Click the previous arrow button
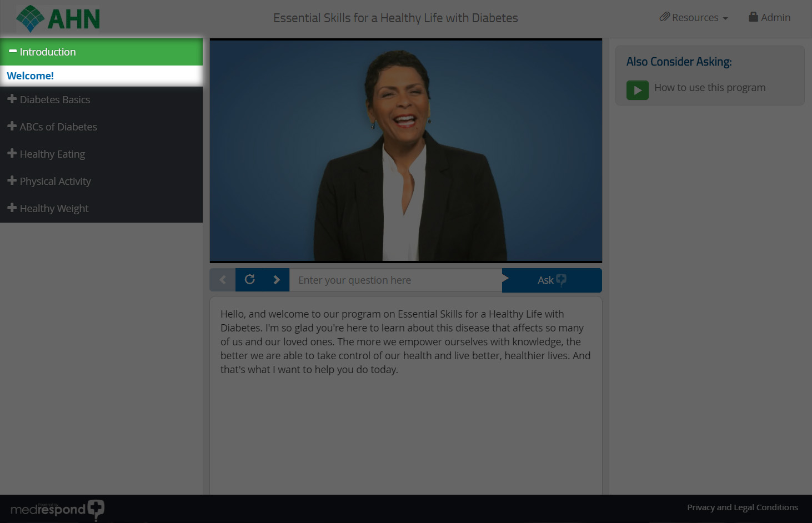Screen dimensions: 812x523 coord(223,280)
